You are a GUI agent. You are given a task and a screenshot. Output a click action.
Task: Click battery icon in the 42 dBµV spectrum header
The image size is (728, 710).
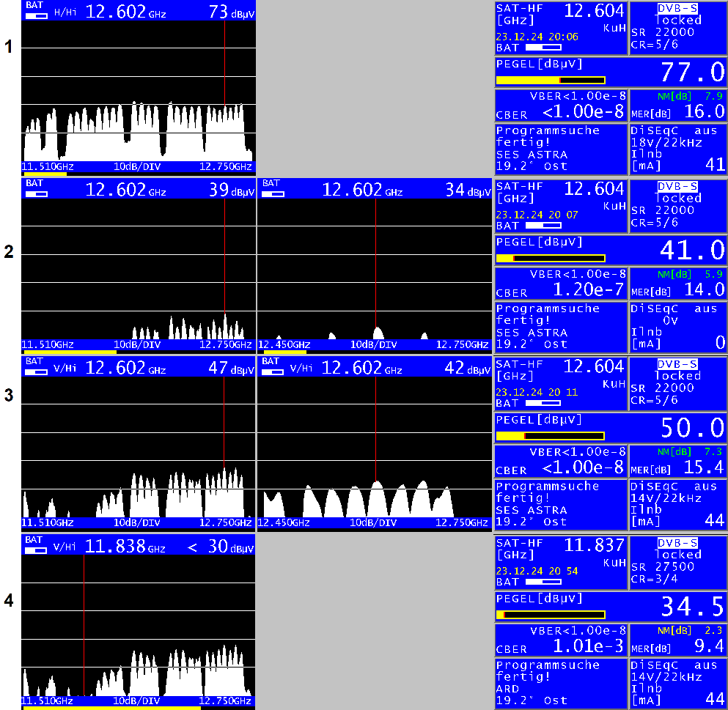tap(272, 371)
